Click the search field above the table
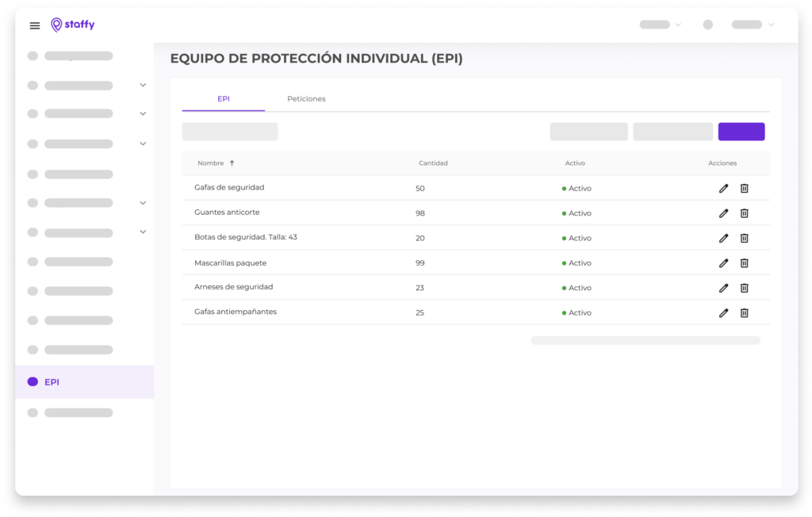This screenshot has width=812, height=517. pyautogui.click(x=230, y=132)
